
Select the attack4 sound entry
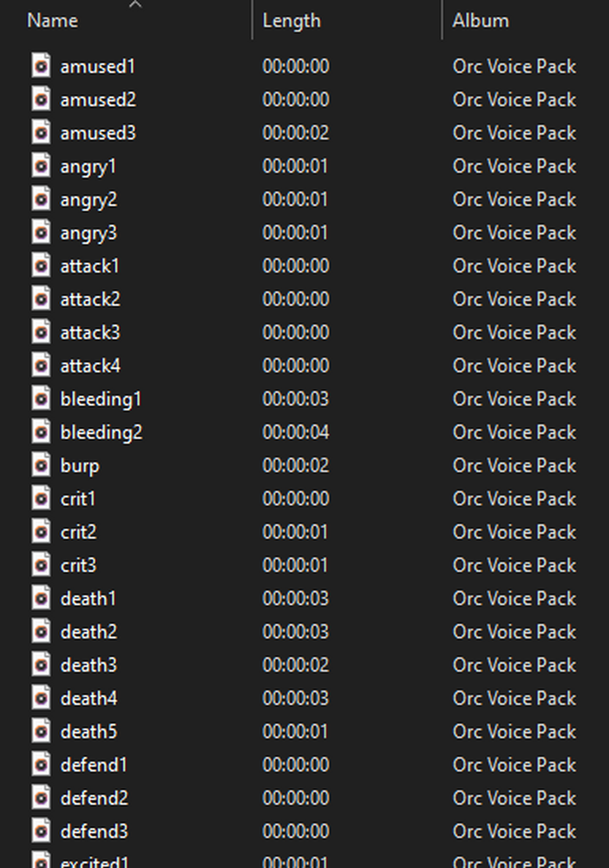tap(89, 365)
